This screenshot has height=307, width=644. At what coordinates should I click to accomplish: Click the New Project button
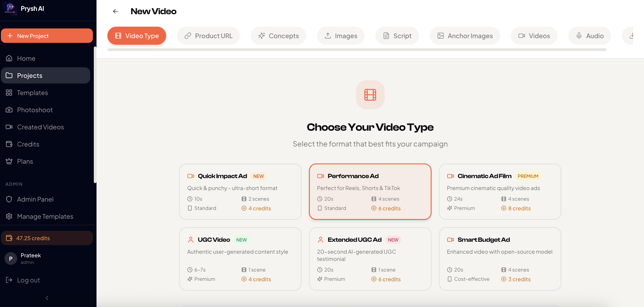point(47,36)
